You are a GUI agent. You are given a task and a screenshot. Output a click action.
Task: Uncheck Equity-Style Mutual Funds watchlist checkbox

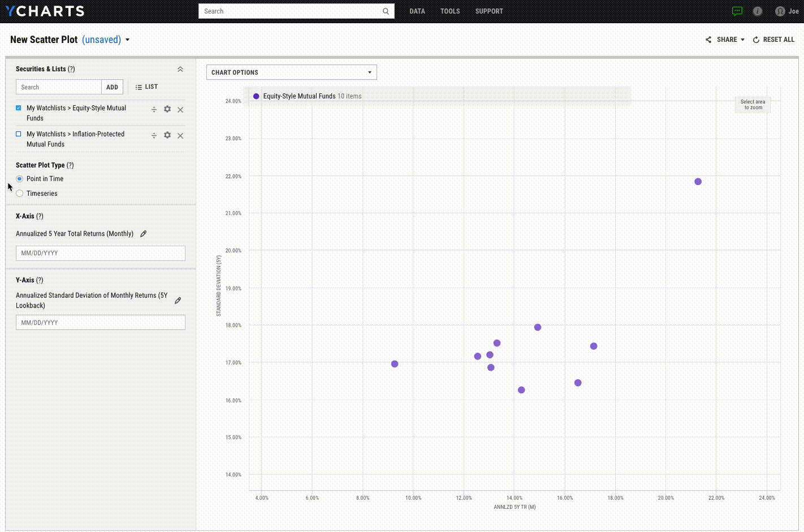(19, 108)
